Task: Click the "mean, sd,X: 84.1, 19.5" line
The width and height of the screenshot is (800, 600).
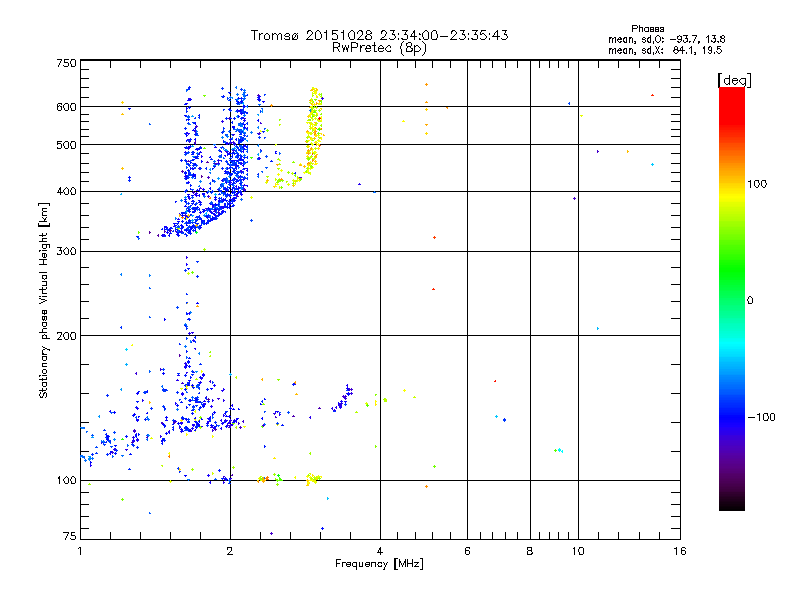Action: tap(665, 50)
